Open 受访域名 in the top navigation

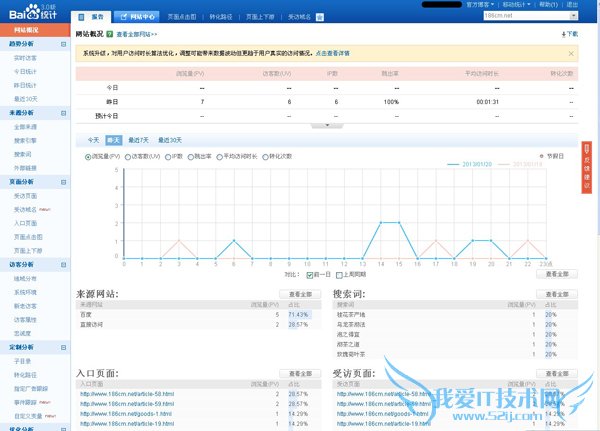pos(299,17)
